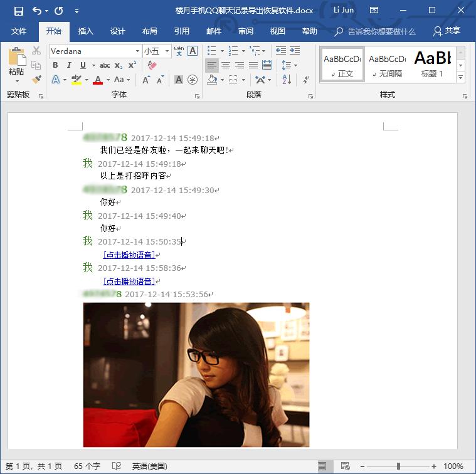The height and width of the screenshot is (474, 476).
Task: Apply red font color A
Action: [98, 80]
